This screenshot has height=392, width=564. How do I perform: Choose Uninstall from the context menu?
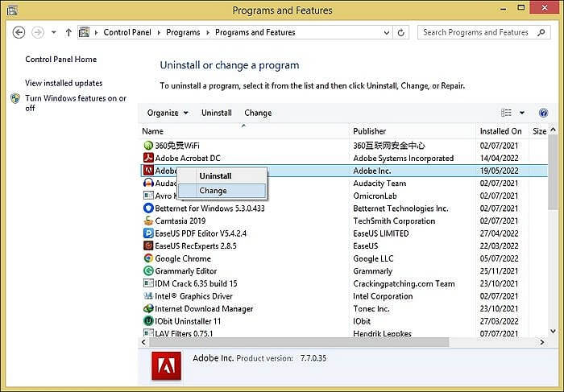[215, 175]
